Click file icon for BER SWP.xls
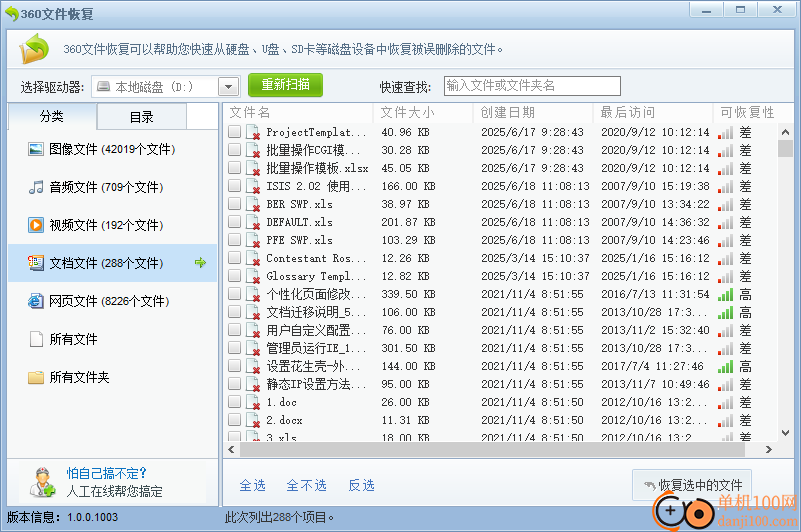Image resolution: width=801 pixels, height=532 pixels. click(253, 204)
